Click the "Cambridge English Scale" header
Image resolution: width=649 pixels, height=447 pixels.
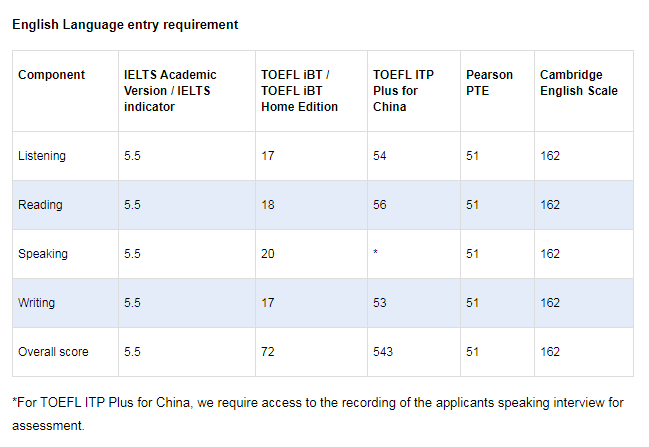[579, 83]
